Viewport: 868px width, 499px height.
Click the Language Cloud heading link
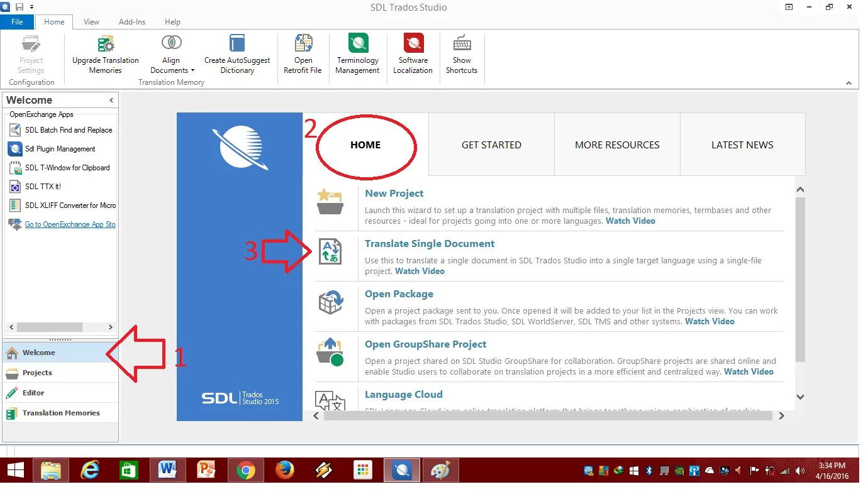[404, 395]
